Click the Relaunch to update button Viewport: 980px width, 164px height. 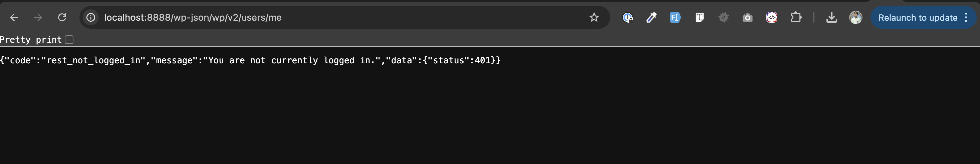tap(918, 17)
